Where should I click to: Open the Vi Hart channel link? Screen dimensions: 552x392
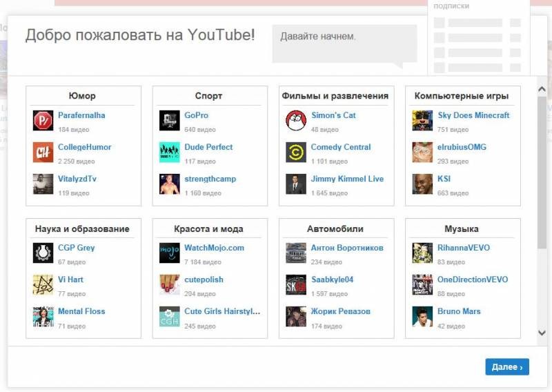click(x=70, y=280)
